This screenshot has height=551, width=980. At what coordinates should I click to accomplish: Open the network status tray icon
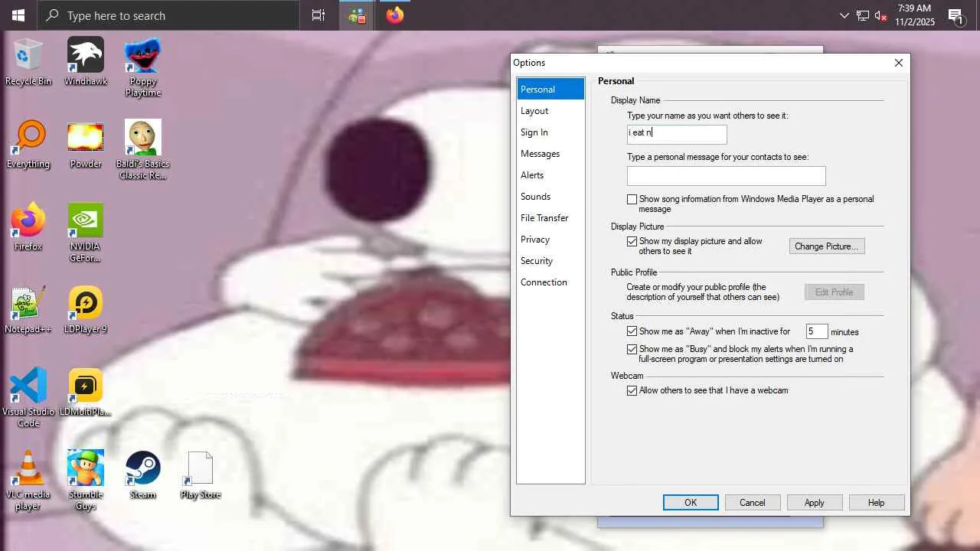pos(863,15)
